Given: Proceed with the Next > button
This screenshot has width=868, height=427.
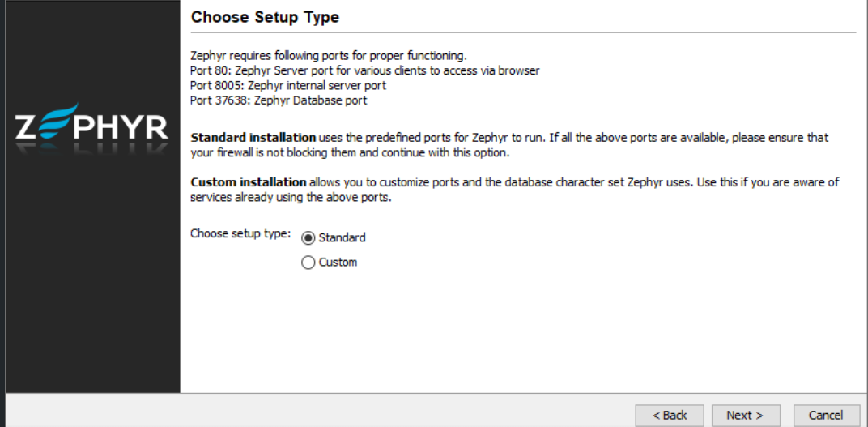Looking at the screenshot, I should click(746, 416).
